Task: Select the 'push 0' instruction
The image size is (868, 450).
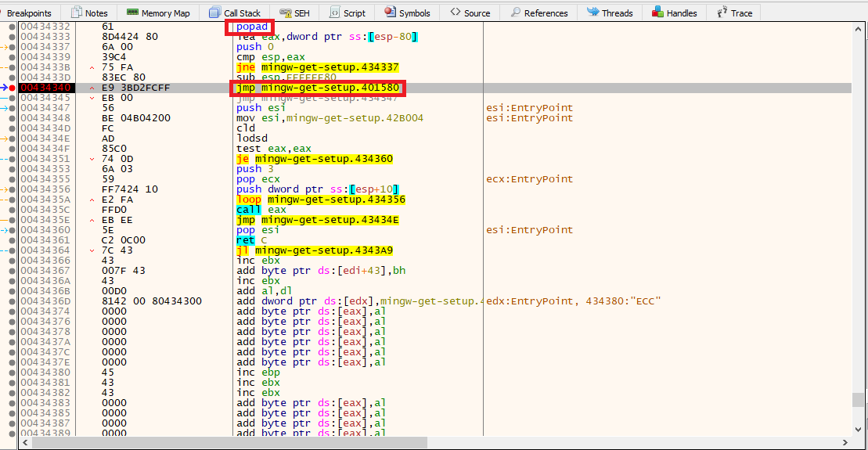Action: [x=254, y=47]
